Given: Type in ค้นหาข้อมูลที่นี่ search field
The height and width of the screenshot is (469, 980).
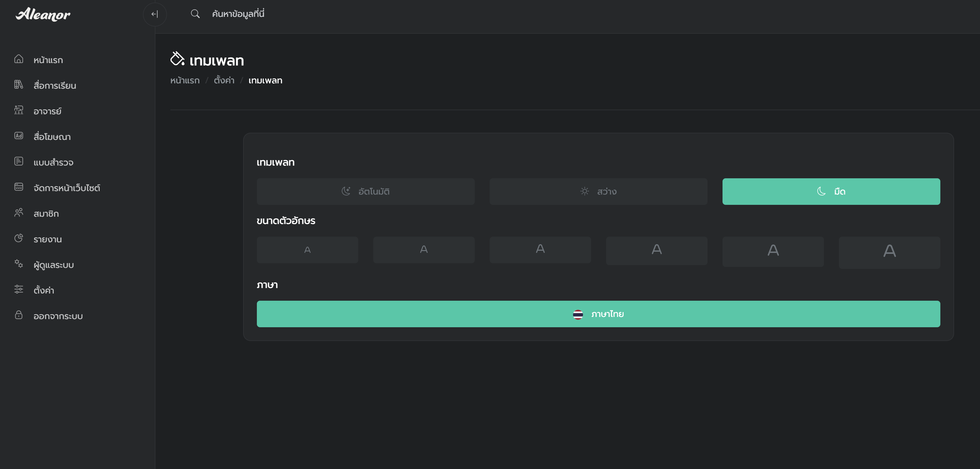Looking at the screenshot, I should pos(238,14).
